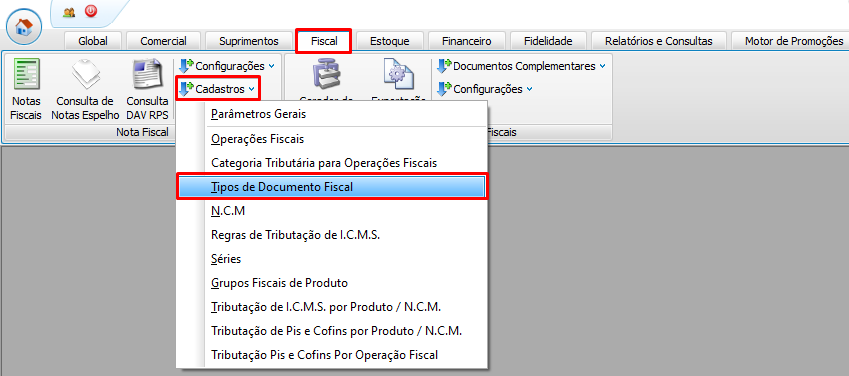849x376 pixels.
Task: Choose Séries menu entry
Action: click(332, 259)
